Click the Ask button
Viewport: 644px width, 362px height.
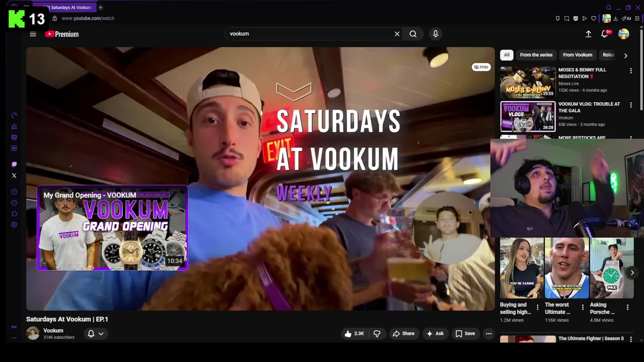point(435,333)
